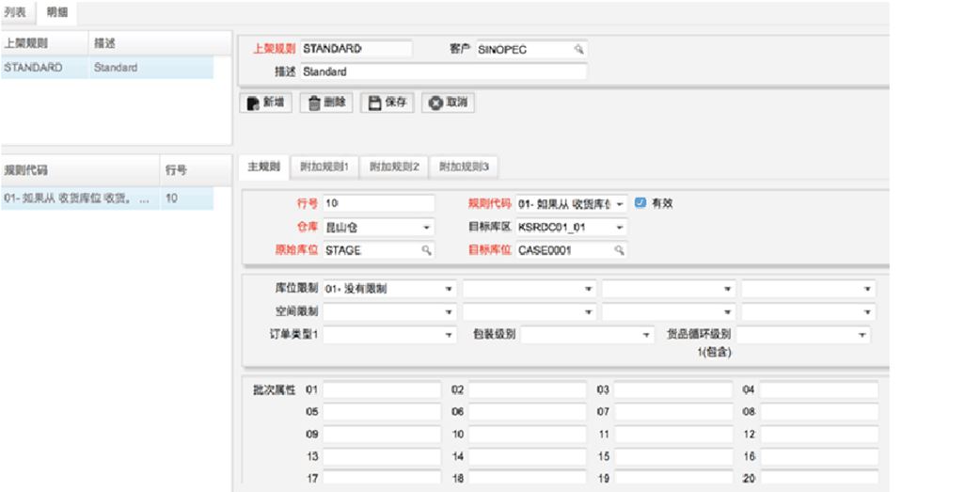980x492 pixels.
Task: Click the search icon in 客户 field
Action: coord(579,49)
